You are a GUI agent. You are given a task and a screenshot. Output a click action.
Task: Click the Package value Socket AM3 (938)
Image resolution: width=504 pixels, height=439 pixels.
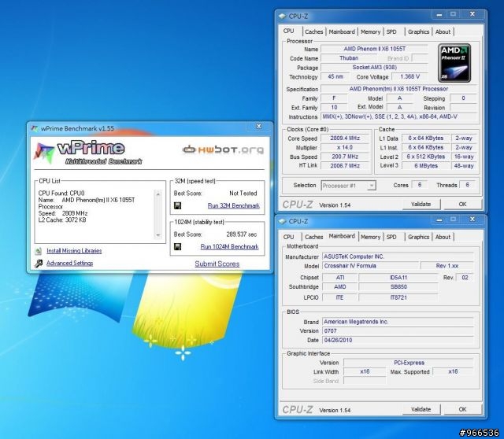coord(375,68)
